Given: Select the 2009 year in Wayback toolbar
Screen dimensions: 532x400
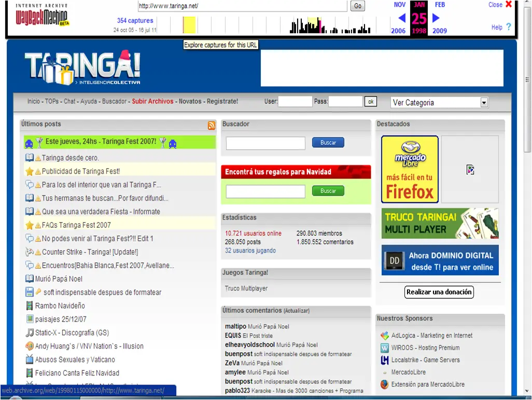Looking at the screenshot, I should (439, 31).
